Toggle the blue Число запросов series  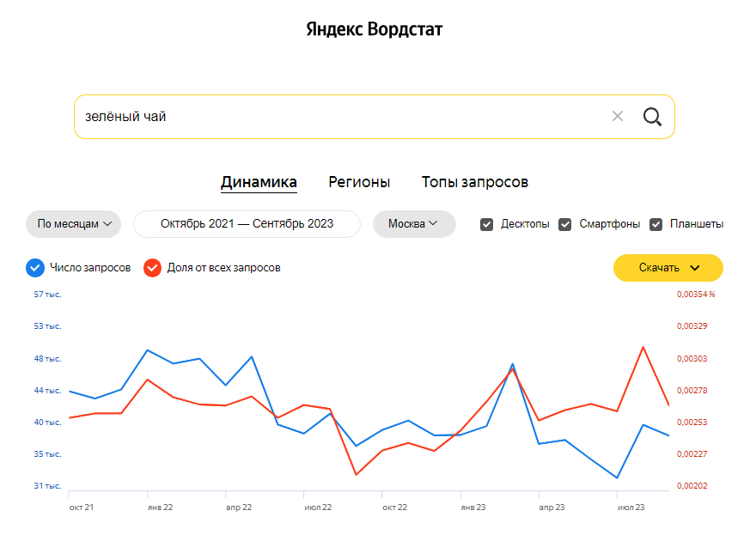35,268
